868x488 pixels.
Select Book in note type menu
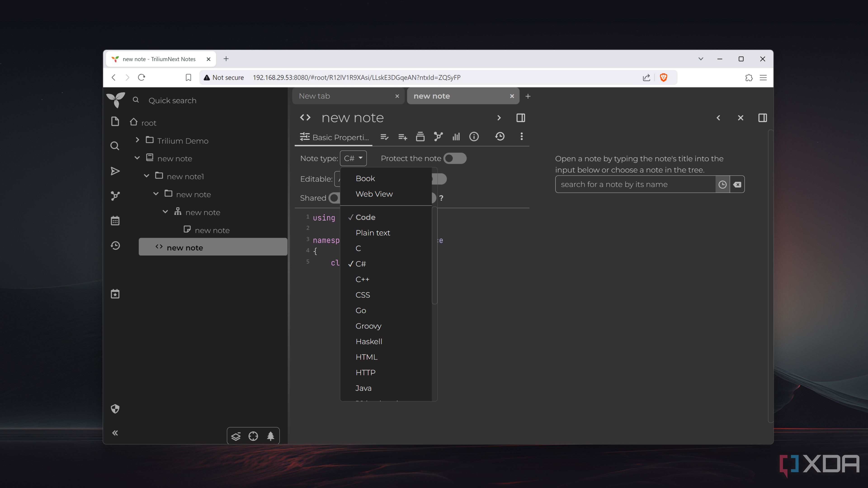tap(365, 178)
